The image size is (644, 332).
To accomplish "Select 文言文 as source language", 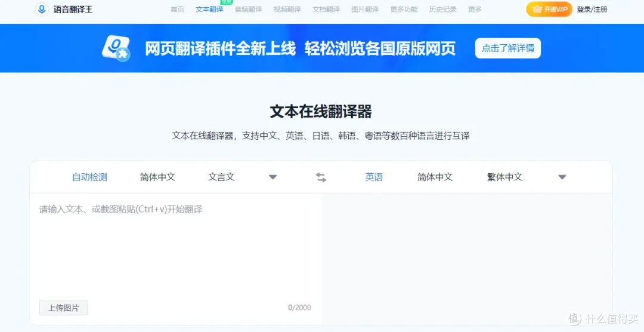I will click(221, 177).
